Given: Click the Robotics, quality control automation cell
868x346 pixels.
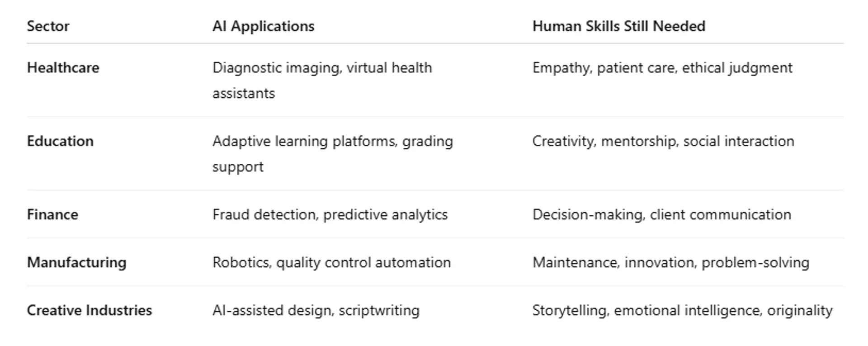Looking at the screenshot, I should (x=331, y=262).
